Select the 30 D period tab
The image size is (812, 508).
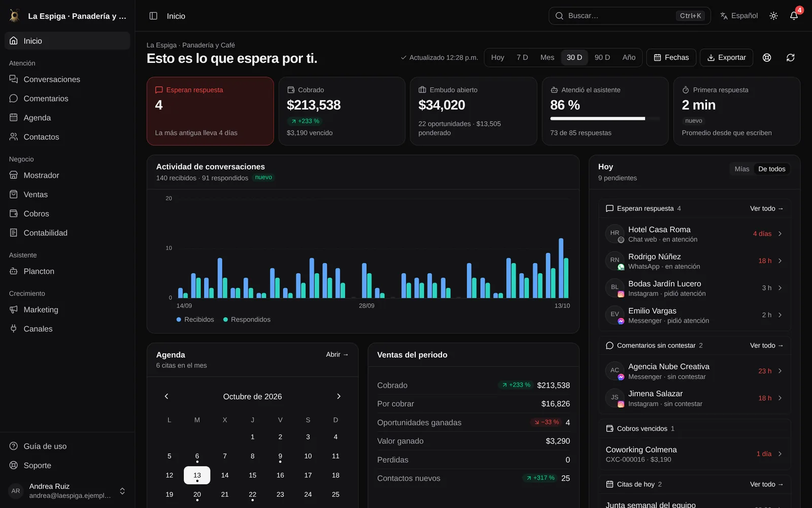coord(574,57)
